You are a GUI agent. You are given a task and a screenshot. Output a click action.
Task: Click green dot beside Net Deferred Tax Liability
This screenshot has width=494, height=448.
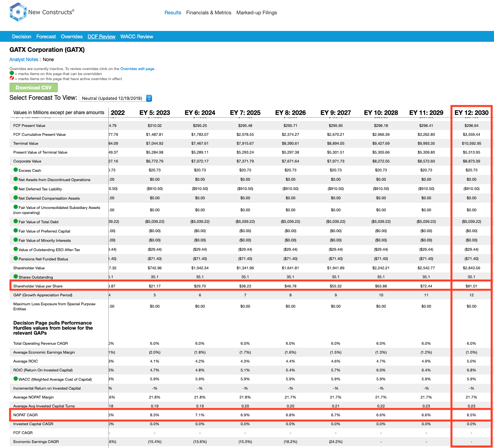16,188
